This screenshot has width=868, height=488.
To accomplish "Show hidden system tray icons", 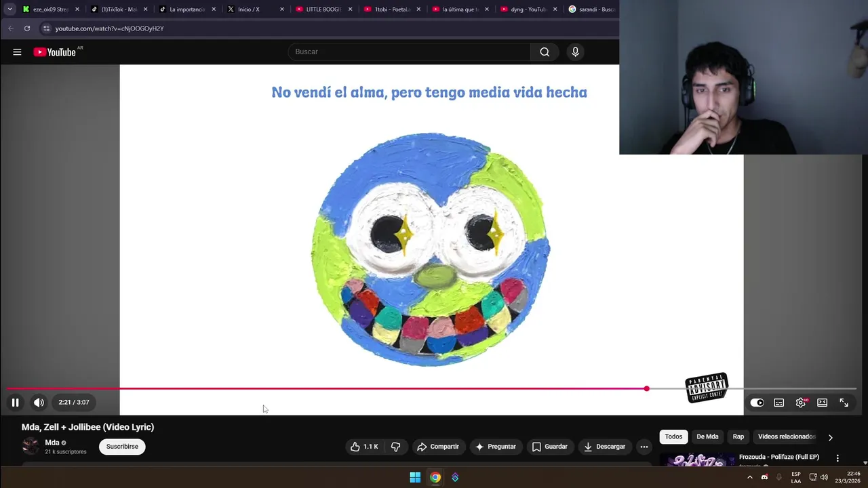I will 749,477.
